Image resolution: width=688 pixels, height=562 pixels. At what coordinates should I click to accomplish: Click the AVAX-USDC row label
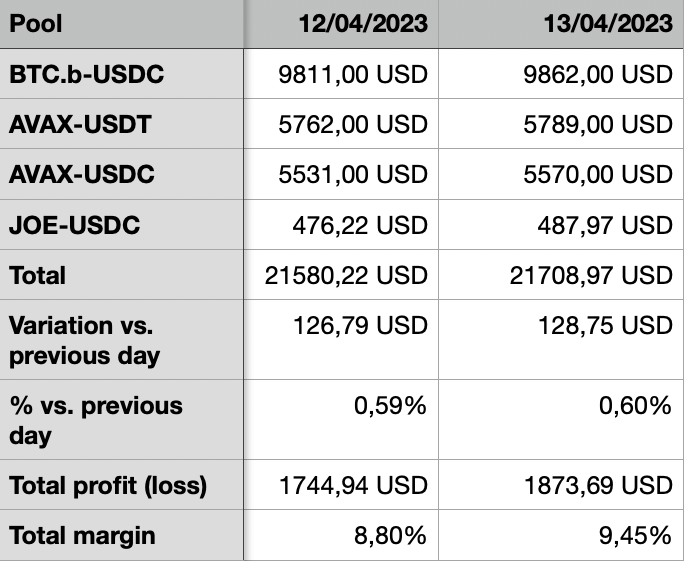[x=82, y=175]
